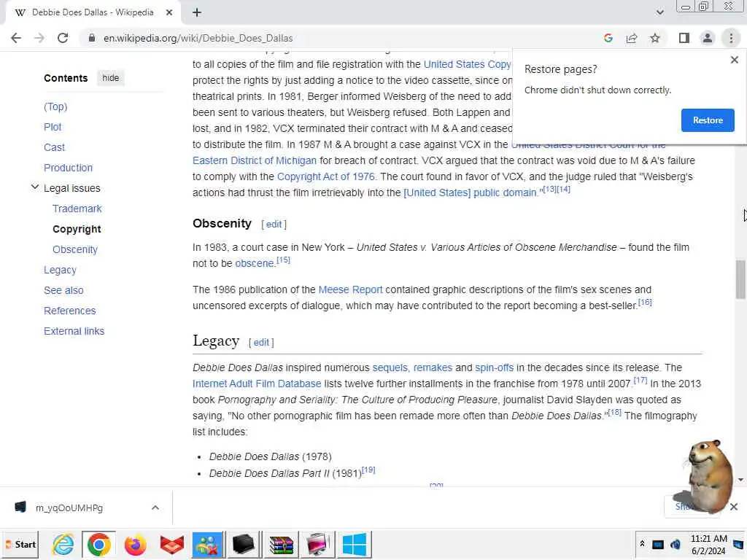Open taskbar clock showing 11:21 AM
Image resolution: width=747 pixels, height=560 pixels.
708,545
